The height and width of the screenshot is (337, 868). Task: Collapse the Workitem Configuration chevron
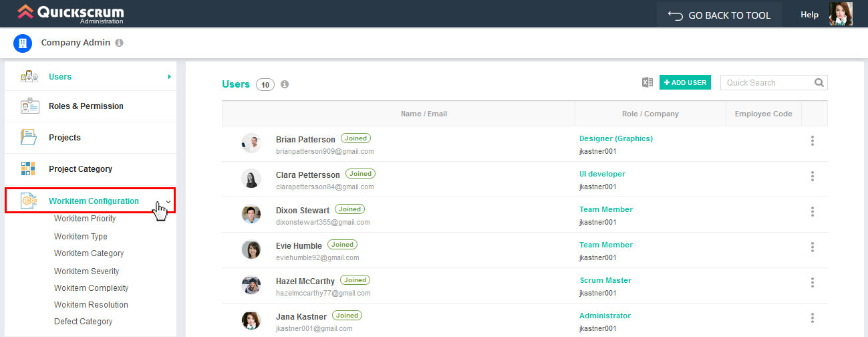[x=168, y=201]
